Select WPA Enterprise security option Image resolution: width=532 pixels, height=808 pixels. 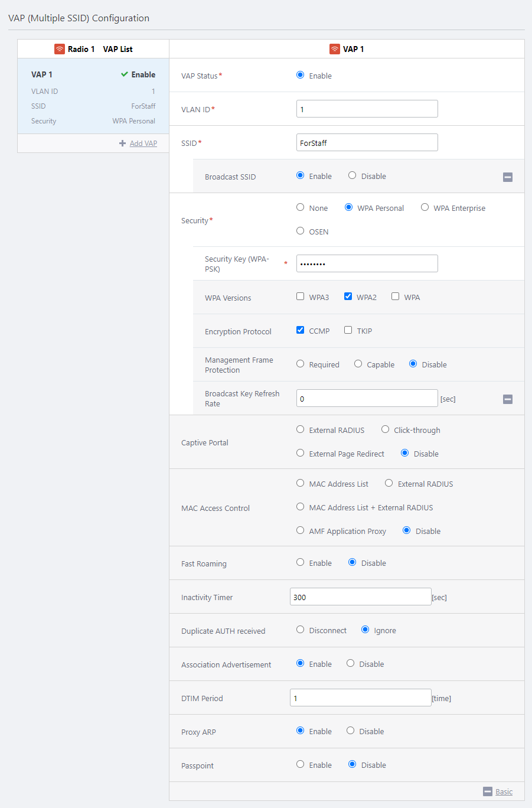tap(425, 207)
